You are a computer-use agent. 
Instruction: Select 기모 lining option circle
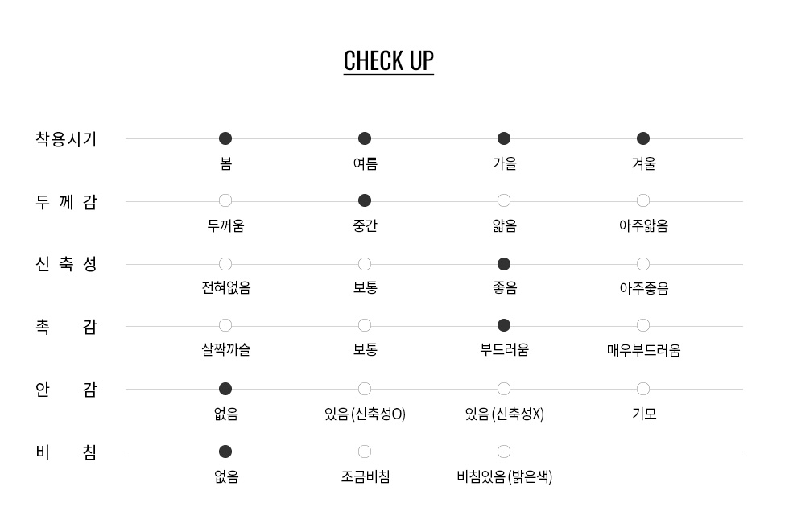[x=643, y=389]
